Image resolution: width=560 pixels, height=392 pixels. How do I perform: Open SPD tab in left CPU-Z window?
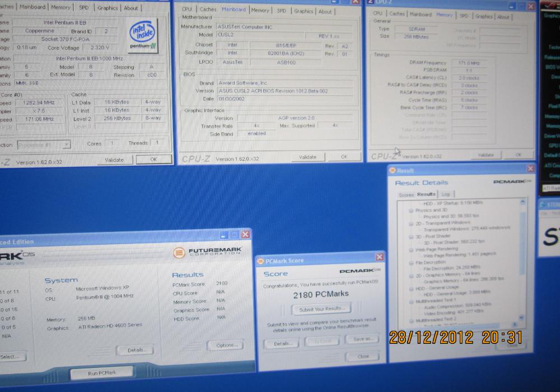tap(84, 7)
